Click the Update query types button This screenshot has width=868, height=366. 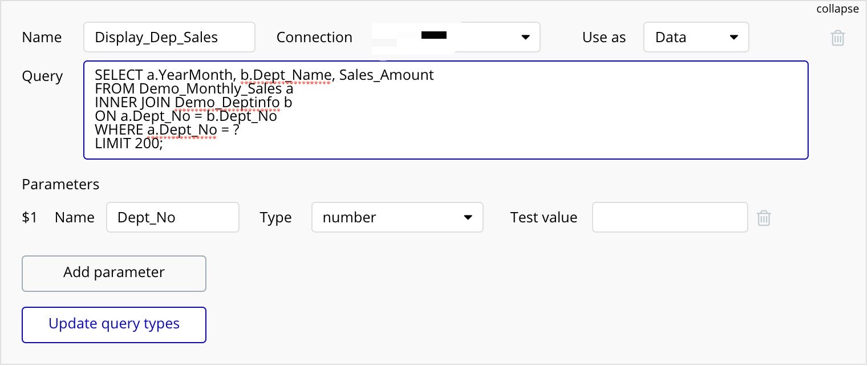pyautogui.click(x=113, y=324)
